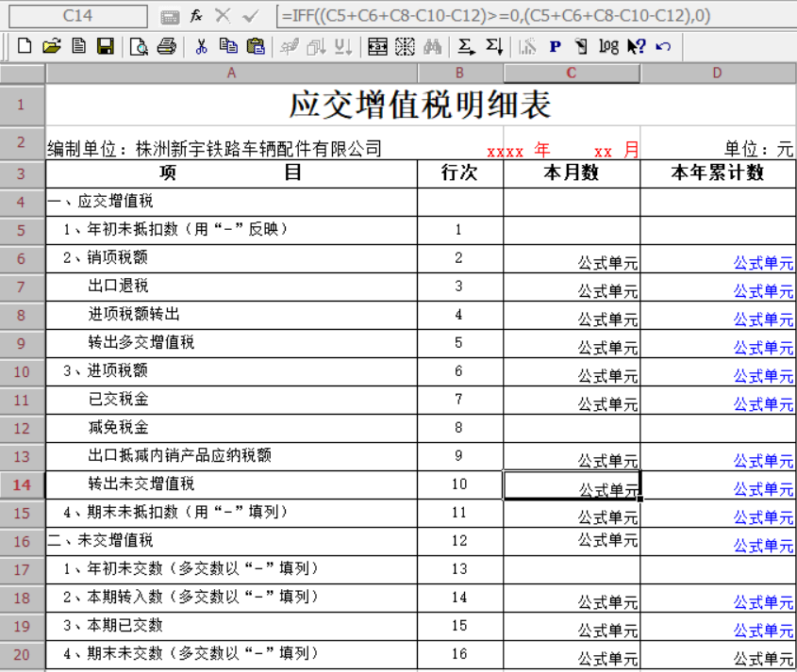
Task: Select row 1 header
Action: click(22, 105)
